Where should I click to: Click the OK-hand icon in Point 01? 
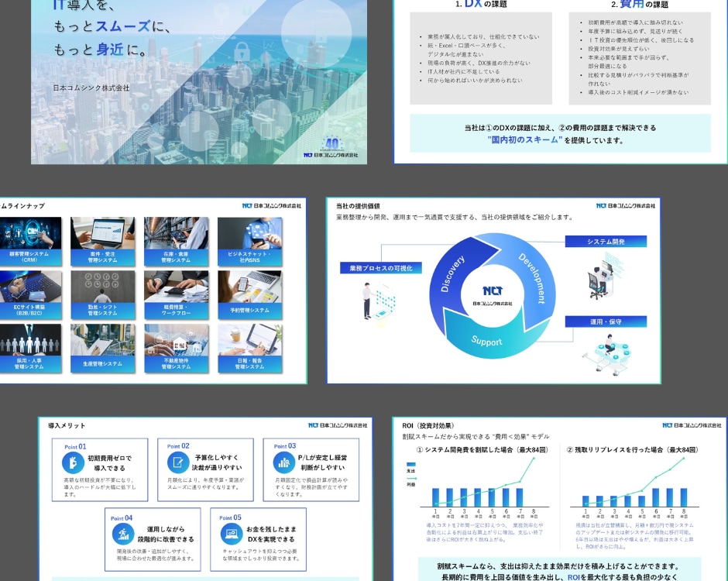73,462
